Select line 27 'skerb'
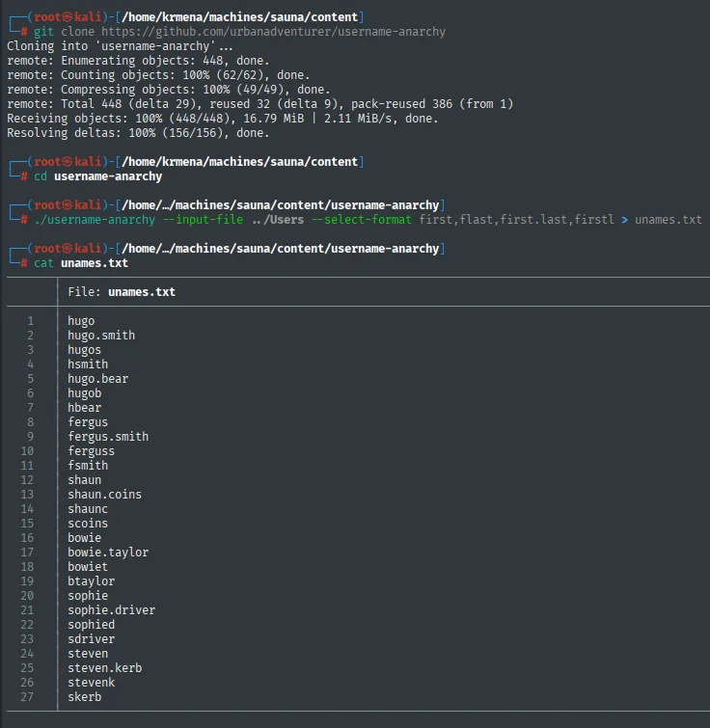710x728 pixels. [85, 697]
